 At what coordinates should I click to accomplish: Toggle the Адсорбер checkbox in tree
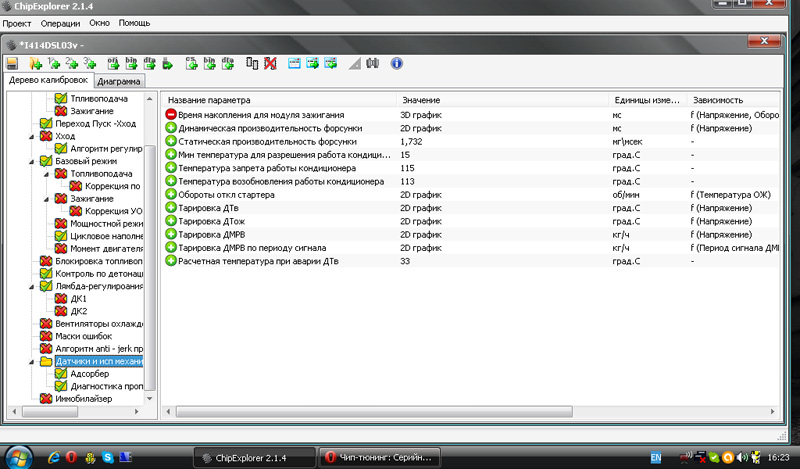click(60, 374)
